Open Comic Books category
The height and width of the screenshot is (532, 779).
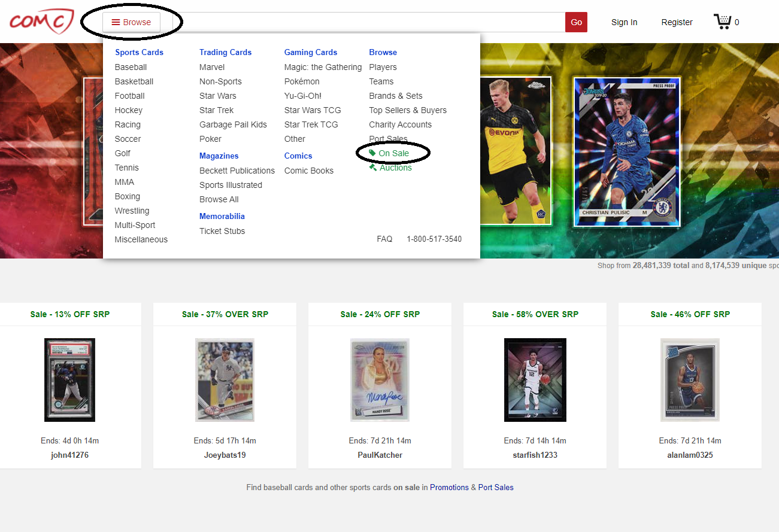coord(308,171)
